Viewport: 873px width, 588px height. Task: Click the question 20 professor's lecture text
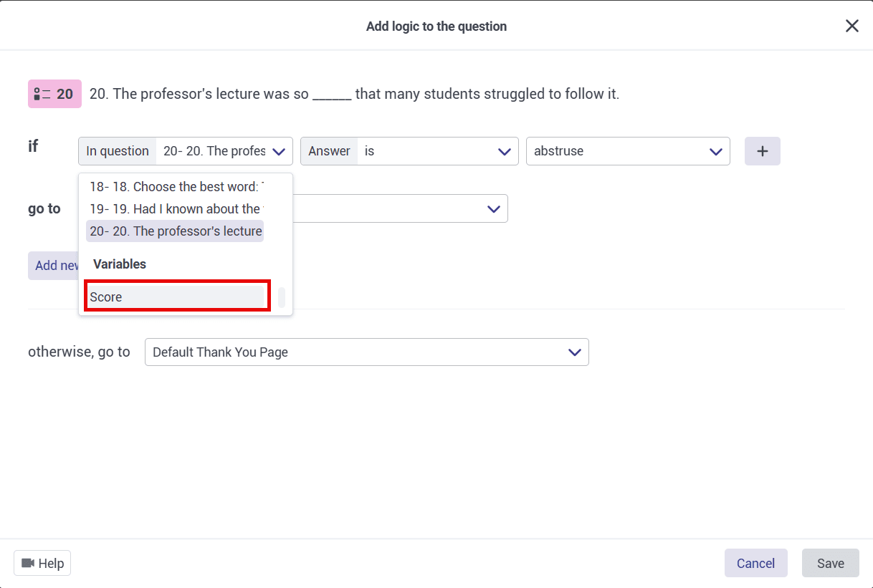[354, 94]
